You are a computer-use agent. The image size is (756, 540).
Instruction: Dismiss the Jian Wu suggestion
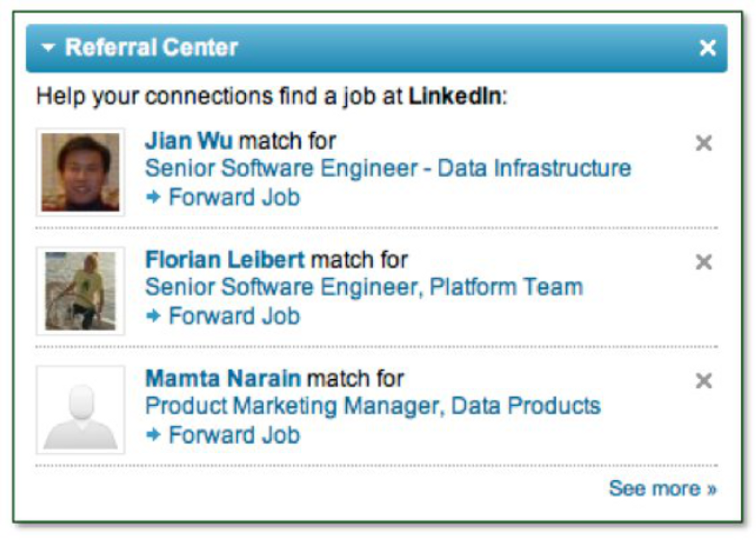pyautogui.click(x=703, y=143)
